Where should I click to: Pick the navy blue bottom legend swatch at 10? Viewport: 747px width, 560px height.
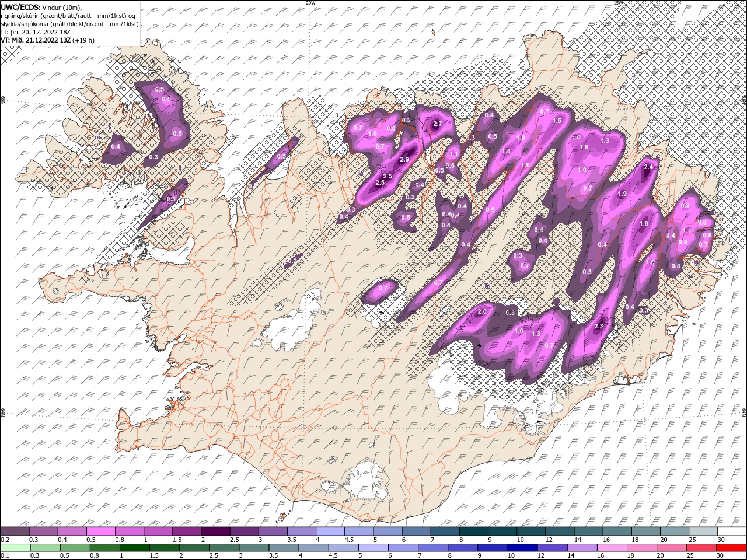pos(522,547)
